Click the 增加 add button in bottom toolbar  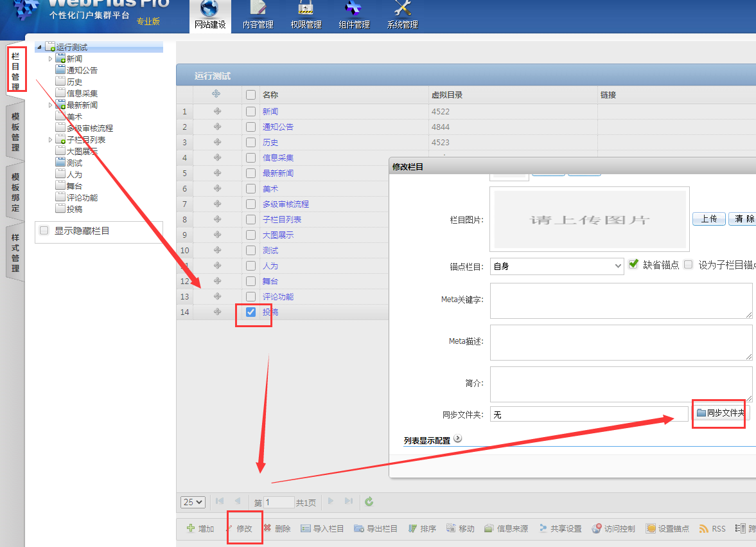coord(200,528)
